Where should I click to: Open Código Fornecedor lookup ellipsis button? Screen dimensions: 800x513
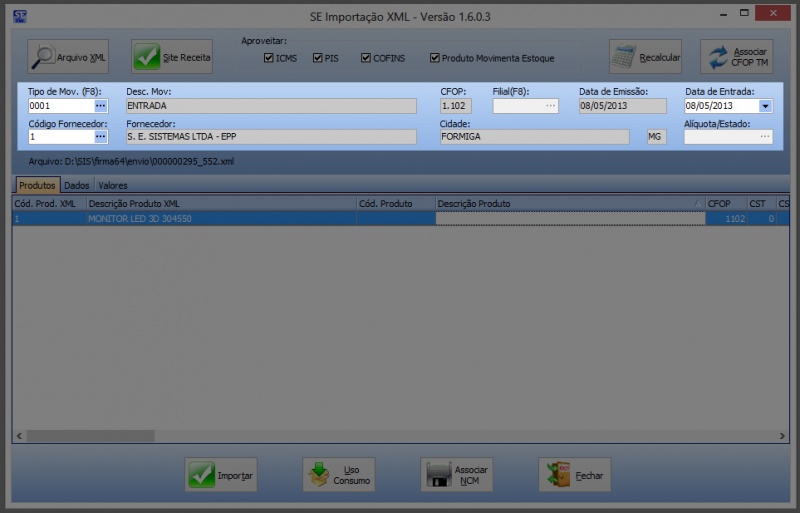click(101, 136)
